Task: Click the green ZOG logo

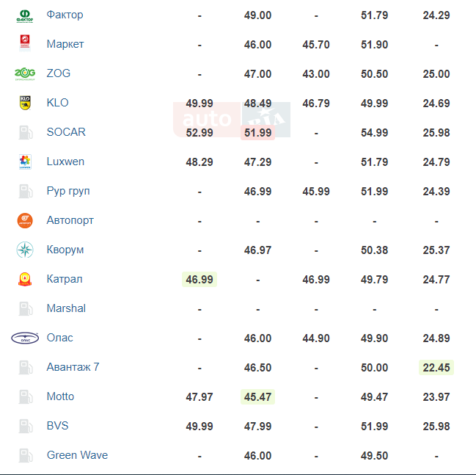Action: (25, 74)
